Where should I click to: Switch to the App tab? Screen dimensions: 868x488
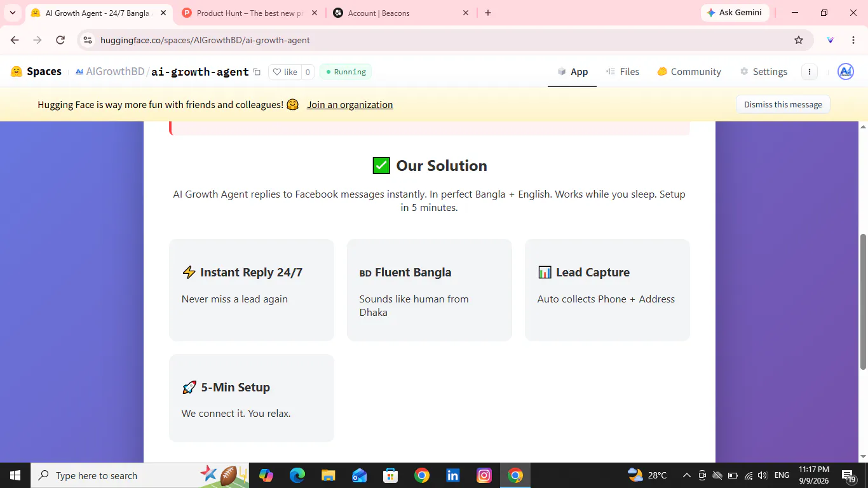[x=573, y=72]
